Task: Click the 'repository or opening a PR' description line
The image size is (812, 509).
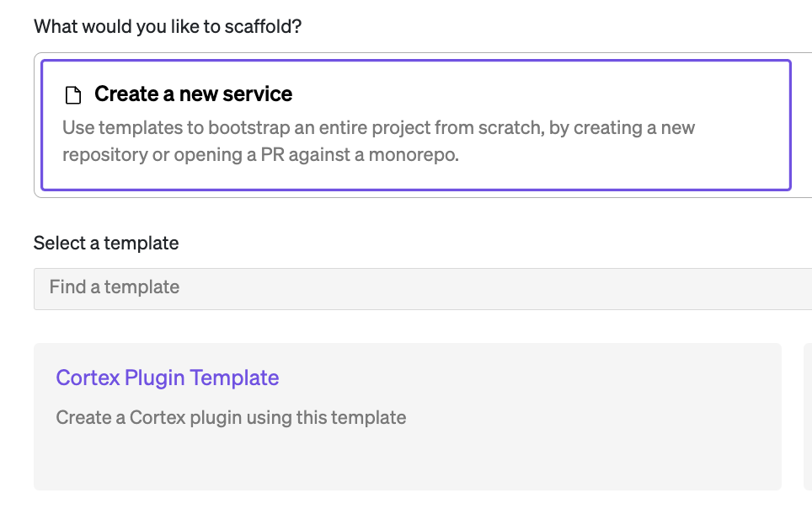Action: click(x=260, y=155)
